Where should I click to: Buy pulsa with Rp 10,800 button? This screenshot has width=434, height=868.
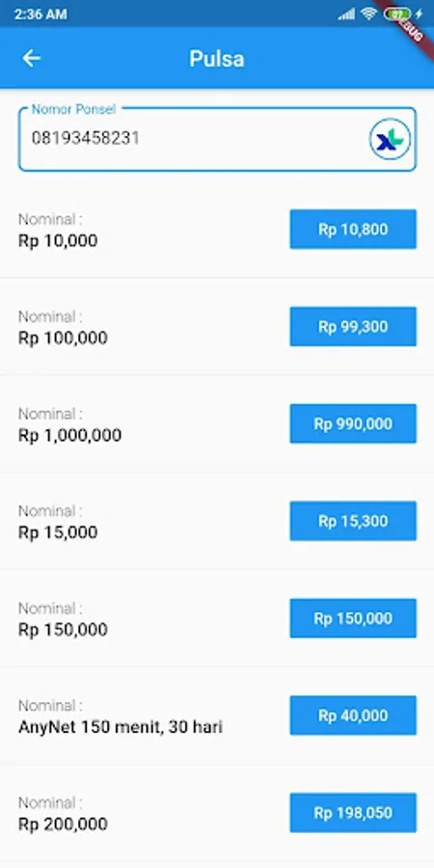point(353,230)
